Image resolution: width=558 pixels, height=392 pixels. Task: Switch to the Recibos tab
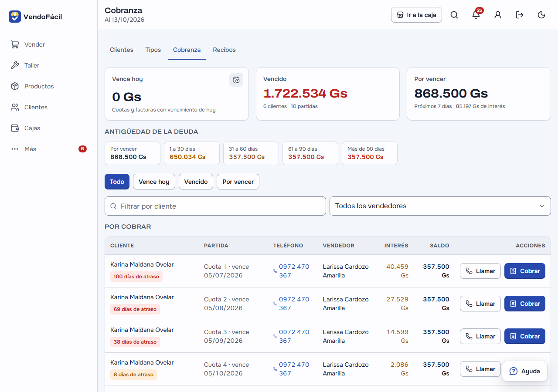click(x=224, y=50)
